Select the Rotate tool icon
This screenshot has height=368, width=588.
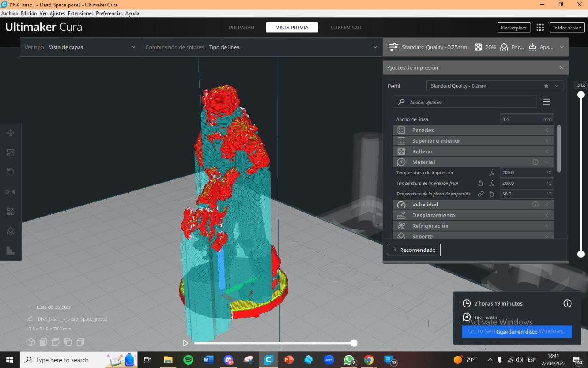(11, 172)
